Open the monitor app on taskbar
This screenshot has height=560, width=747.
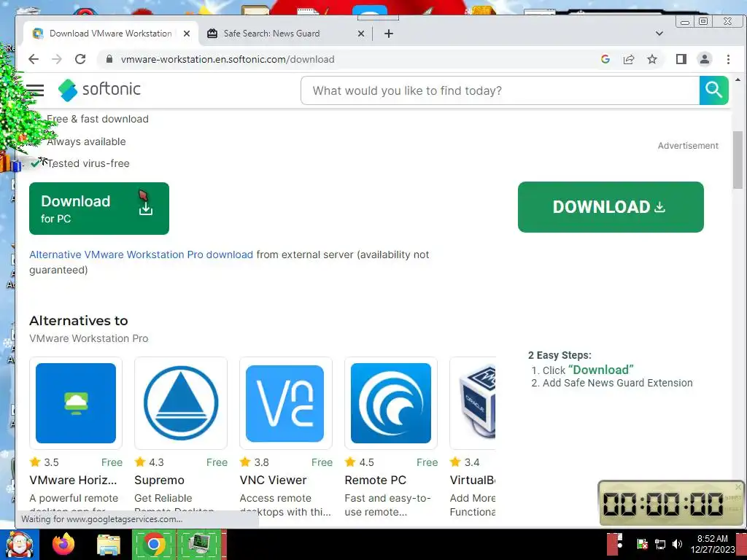(200, 544)
